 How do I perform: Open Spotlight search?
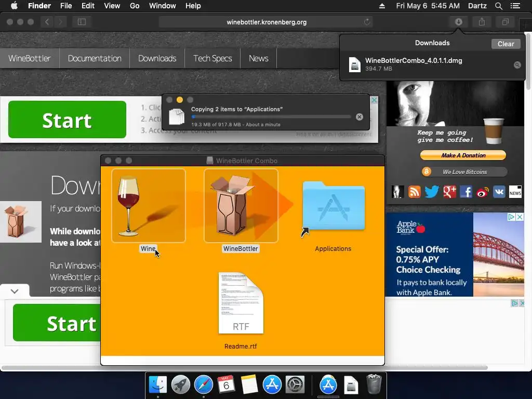click(x=498, y=6)
